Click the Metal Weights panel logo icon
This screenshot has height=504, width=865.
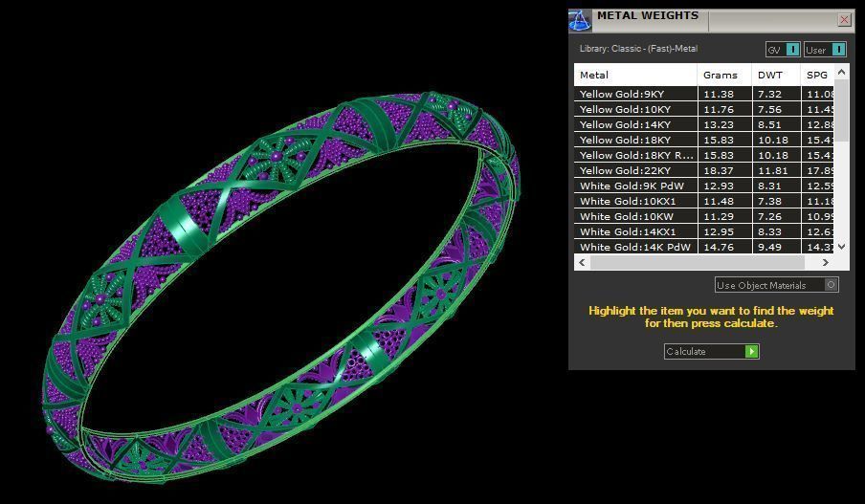(580, 20)
